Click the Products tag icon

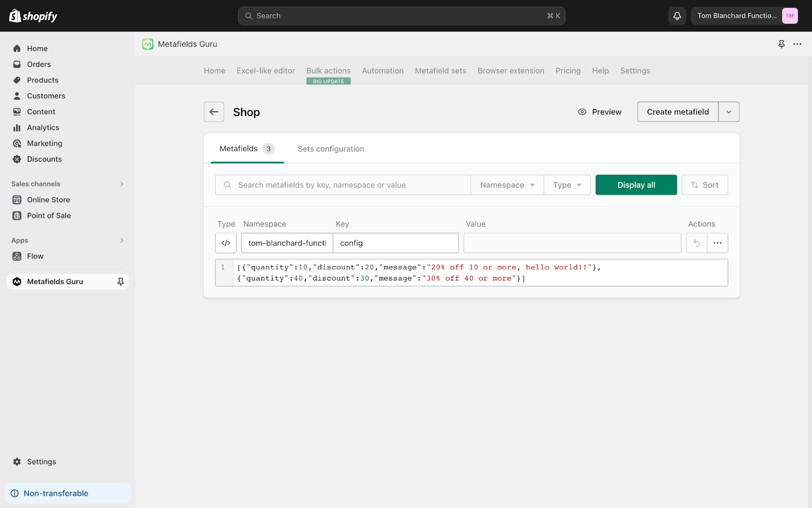coord(17,80)
